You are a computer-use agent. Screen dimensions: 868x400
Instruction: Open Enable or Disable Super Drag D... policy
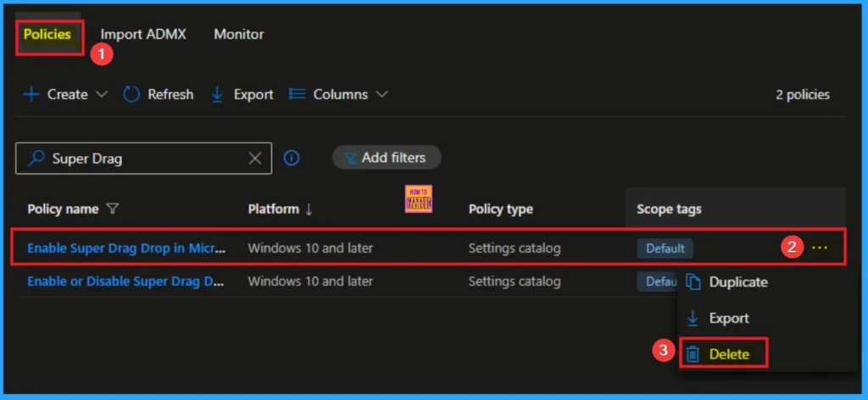click(x=125, y=281)
